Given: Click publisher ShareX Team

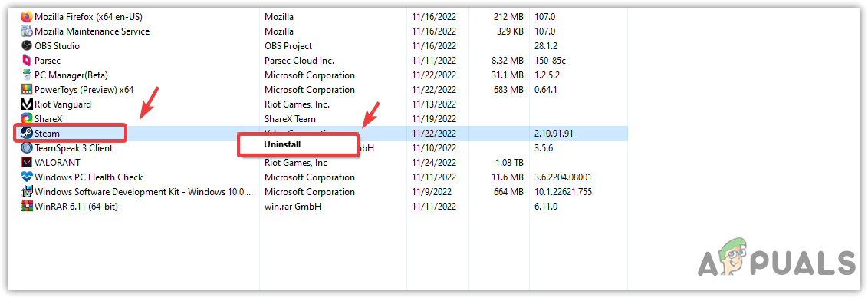Looking at the screenshot, I should [290, 119].
